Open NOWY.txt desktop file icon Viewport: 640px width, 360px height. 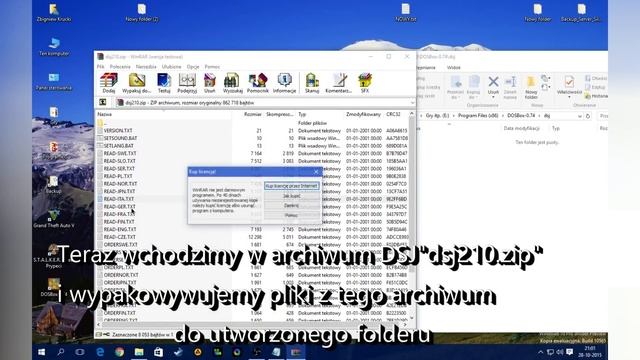[405, 12]
